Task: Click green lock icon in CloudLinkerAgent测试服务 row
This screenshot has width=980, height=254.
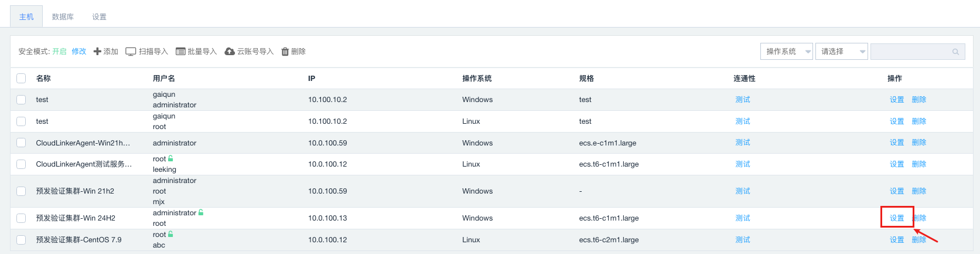Action: click(x=170, y=158)
